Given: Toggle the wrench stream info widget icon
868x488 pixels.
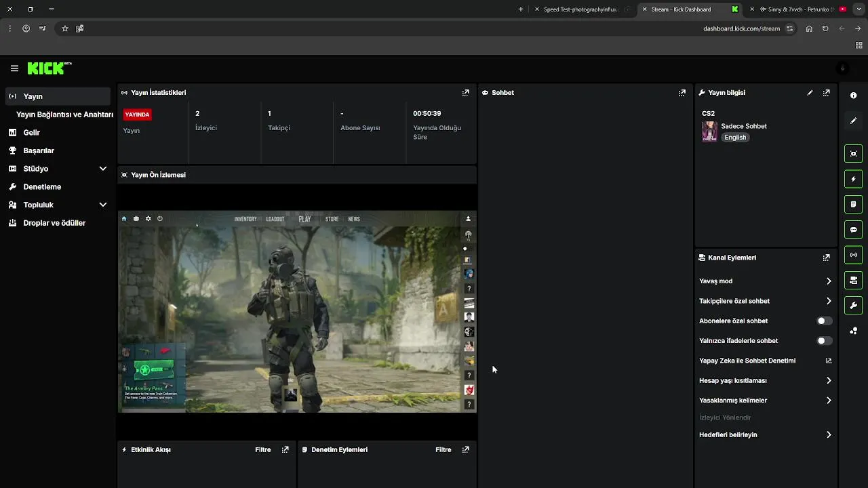Looking at the screenshot, I should [x=854, y=305].
